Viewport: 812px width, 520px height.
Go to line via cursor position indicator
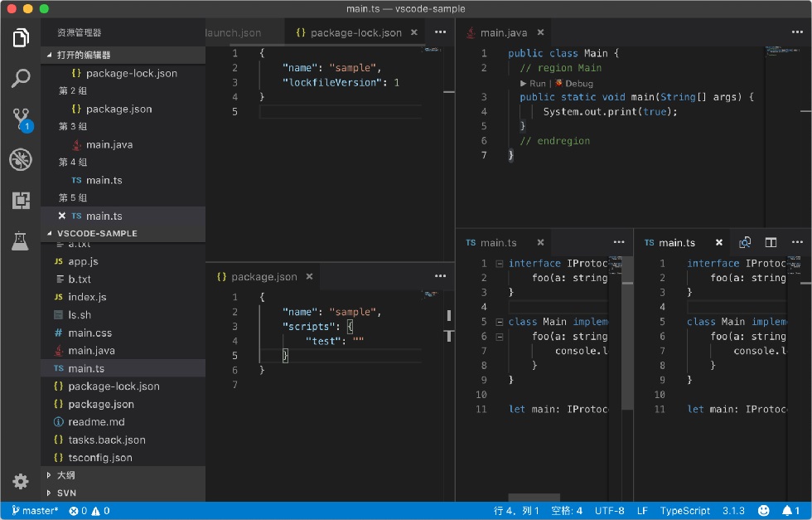coord(516,511)
